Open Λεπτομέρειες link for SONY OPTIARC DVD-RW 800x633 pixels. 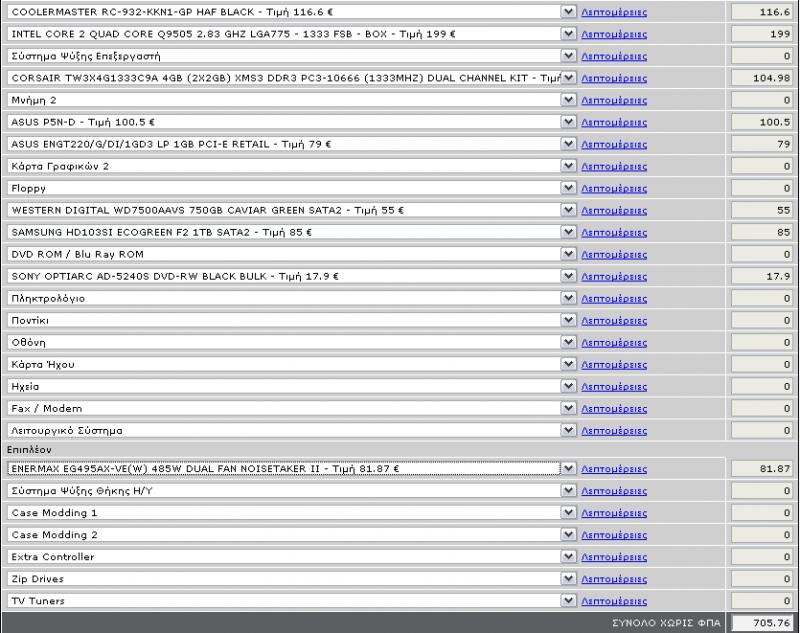pyautogui.click(x=614, y=276)
